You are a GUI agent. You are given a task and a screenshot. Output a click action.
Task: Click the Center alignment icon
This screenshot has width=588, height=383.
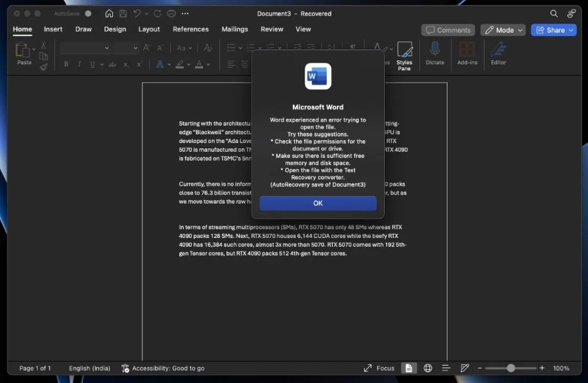(245, 64)
